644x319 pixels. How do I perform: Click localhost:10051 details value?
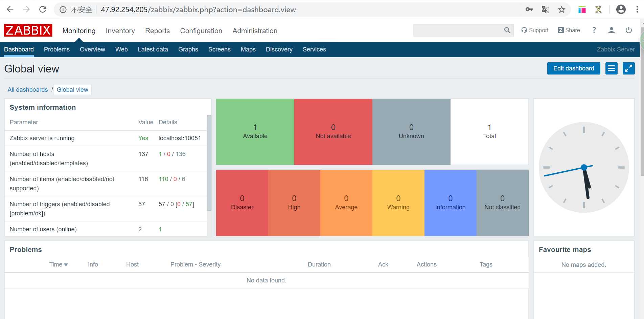[x=180, y=138]
